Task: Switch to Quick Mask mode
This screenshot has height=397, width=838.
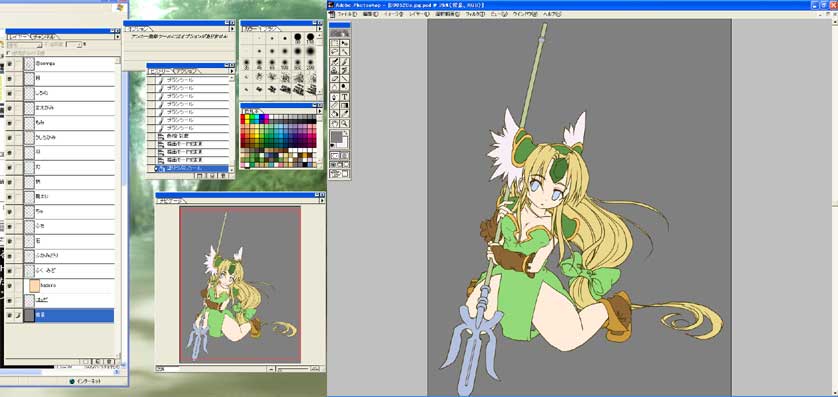Action: tap(345, 155)
